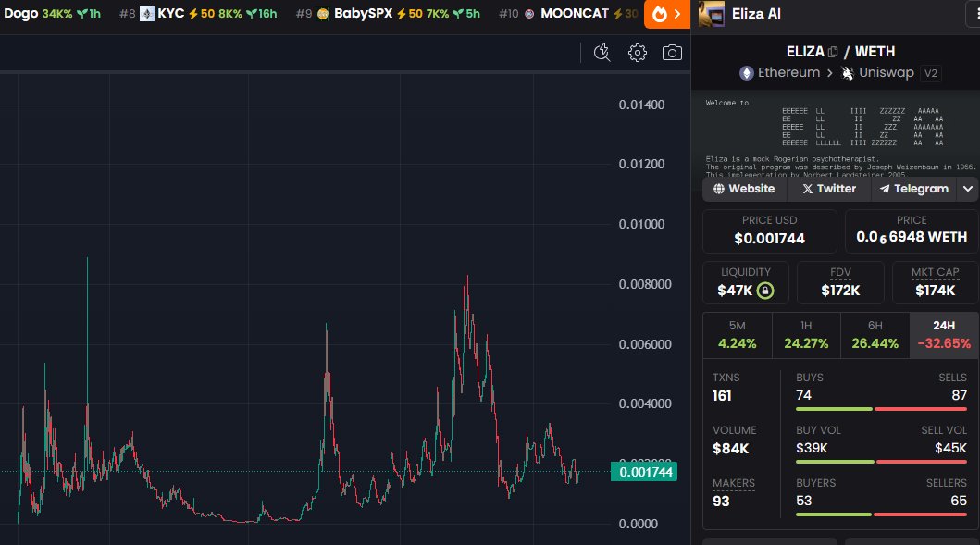Click the Ethereum chain link
The width and height of the screenshot is (980, 545).
coord(779,73)
